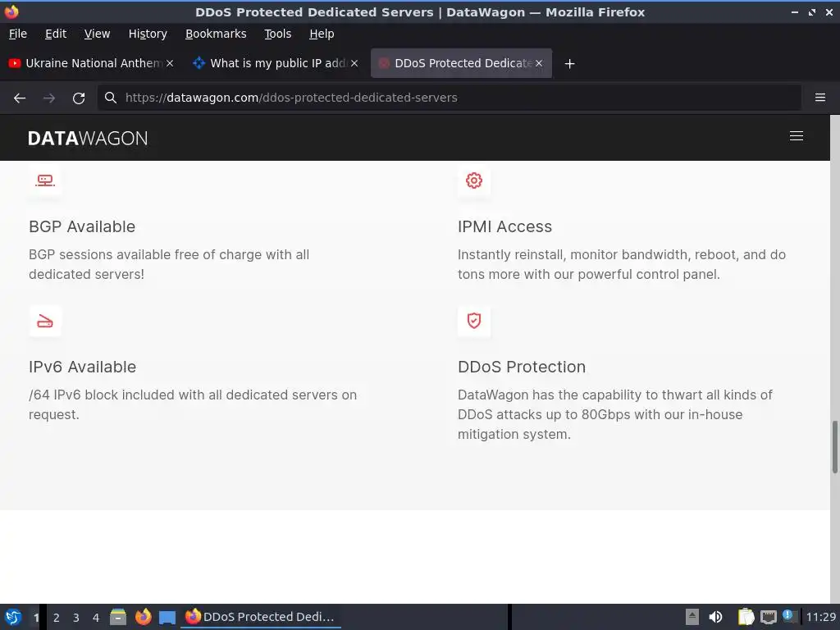
Task: Switch to workspace 2
Action: click(57, 617)
